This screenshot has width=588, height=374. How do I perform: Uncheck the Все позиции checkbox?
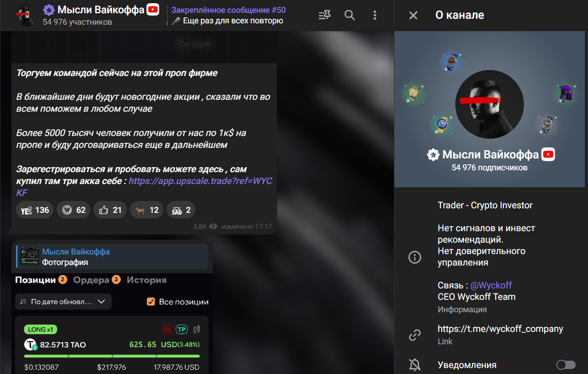tap(151, 302)
